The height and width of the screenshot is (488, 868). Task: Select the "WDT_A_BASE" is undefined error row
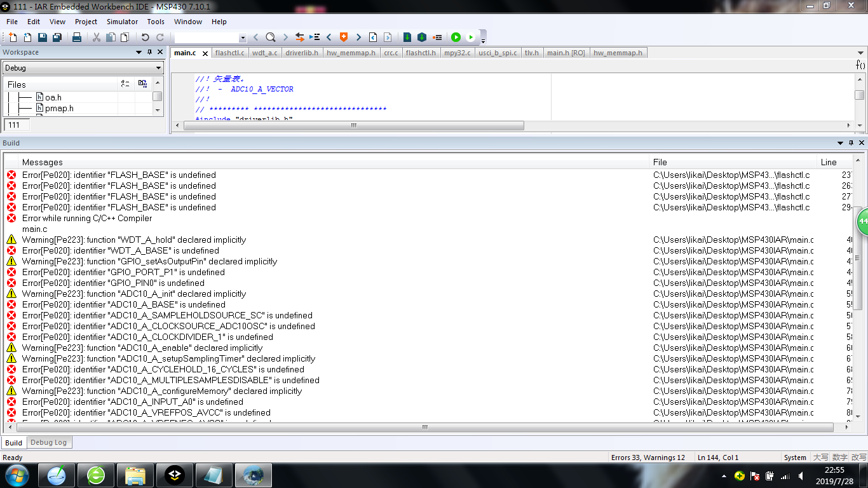pos(428,250)
